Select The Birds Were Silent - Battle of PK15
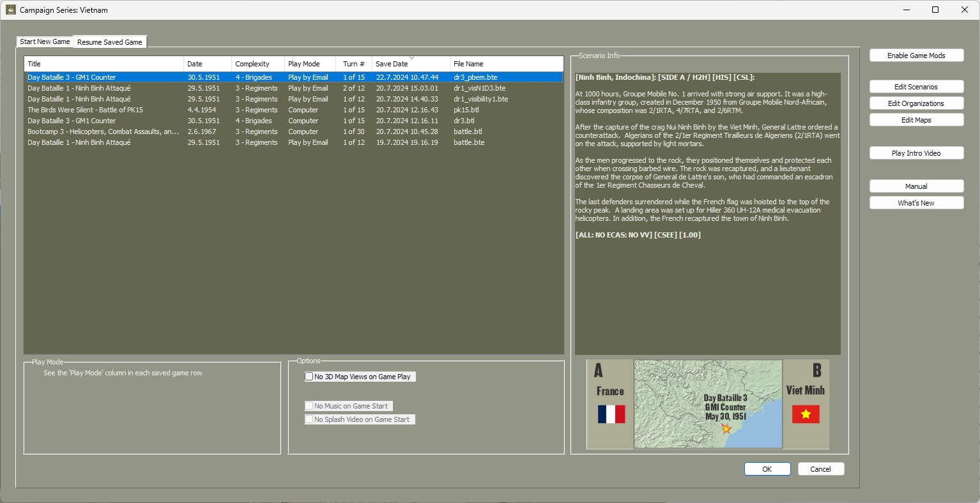This screenshot has width=980, height=503. [x=294, y=110]
